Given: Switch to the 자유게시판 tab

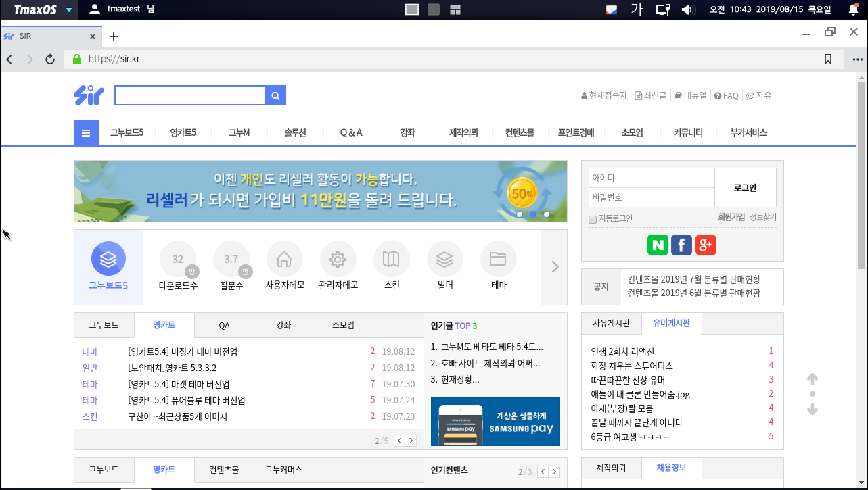Looking at the screenshot, I should [x=612, y=324].
